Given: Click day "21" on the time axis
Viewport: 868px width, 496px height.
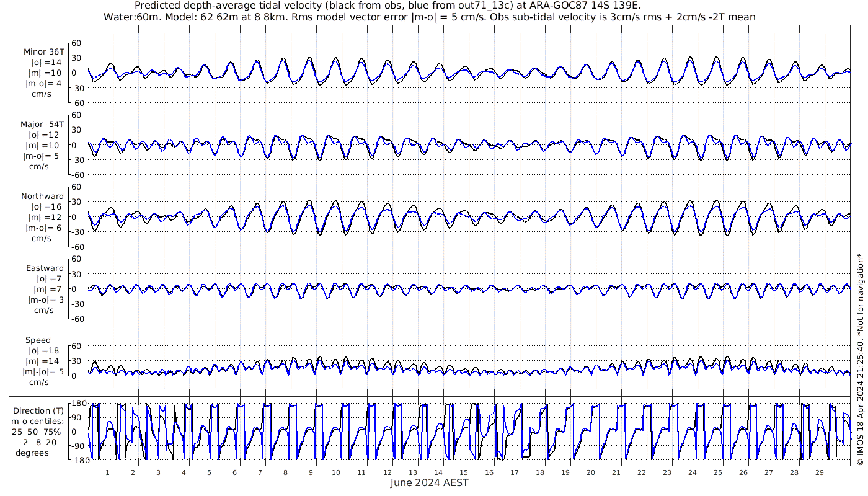Looking at the screenshot, I should pyautogui.click(x=616, y=472).
